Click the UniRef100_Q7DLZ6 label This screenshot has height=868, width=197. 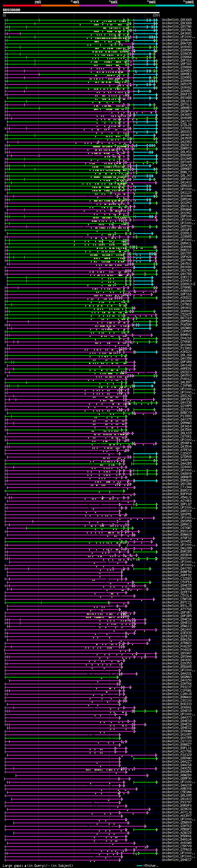point(177,125)
